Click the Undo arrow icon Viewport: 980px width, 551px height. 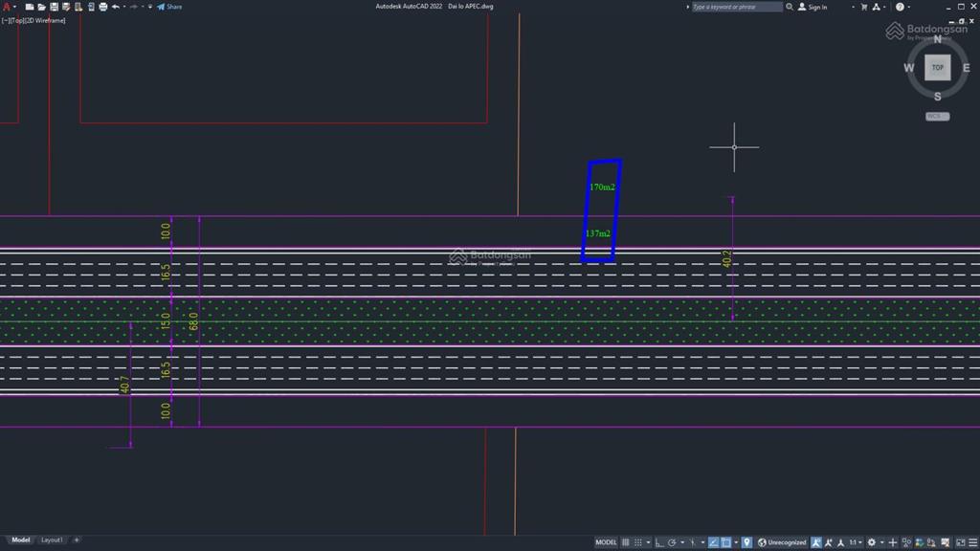[115, 7]
